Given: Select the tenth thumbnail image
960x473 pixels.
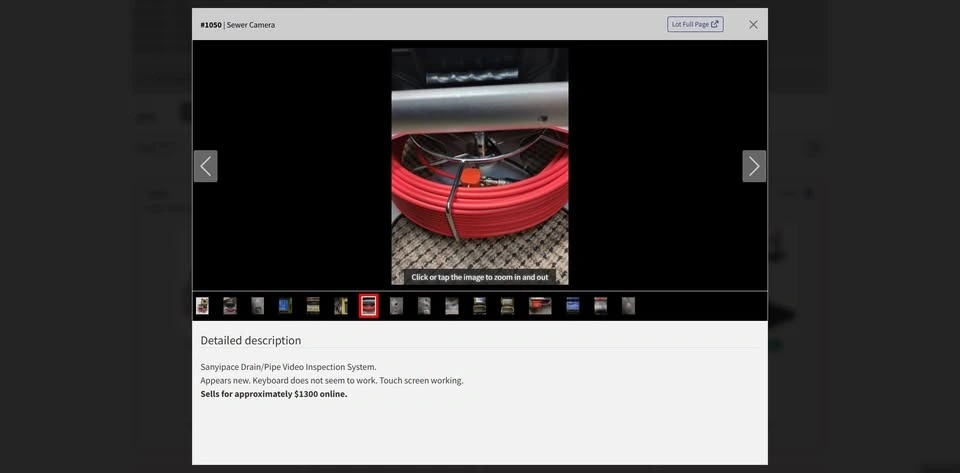Looking at the screenshot, I should (452, 306).
